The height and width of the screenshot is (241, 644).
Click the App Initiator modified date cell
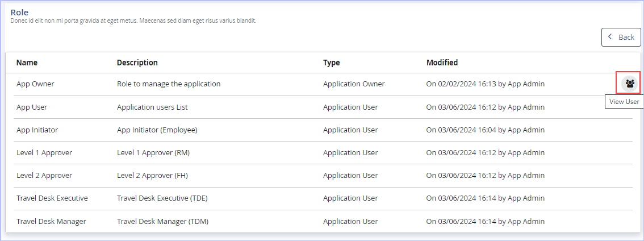click(486, 130)
